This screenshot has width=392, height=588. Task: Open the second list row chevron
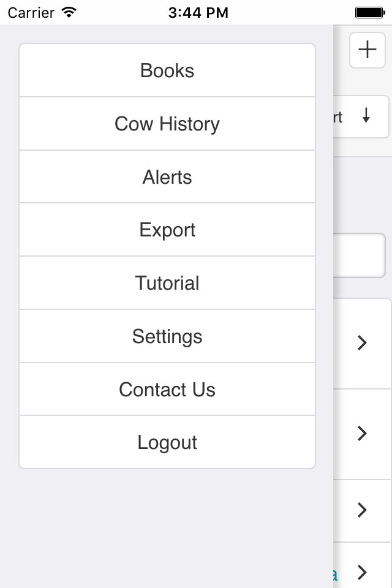(x=362, y=434)
